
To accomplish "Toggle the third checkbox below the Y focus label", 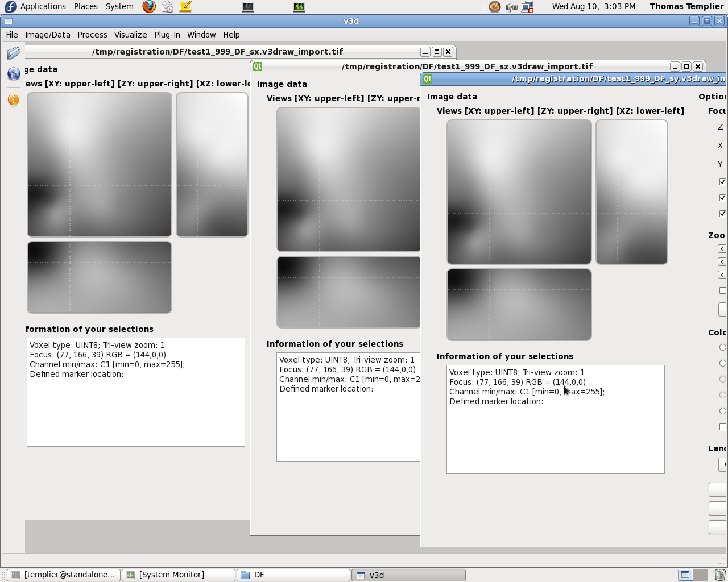I will coord(723,214).
